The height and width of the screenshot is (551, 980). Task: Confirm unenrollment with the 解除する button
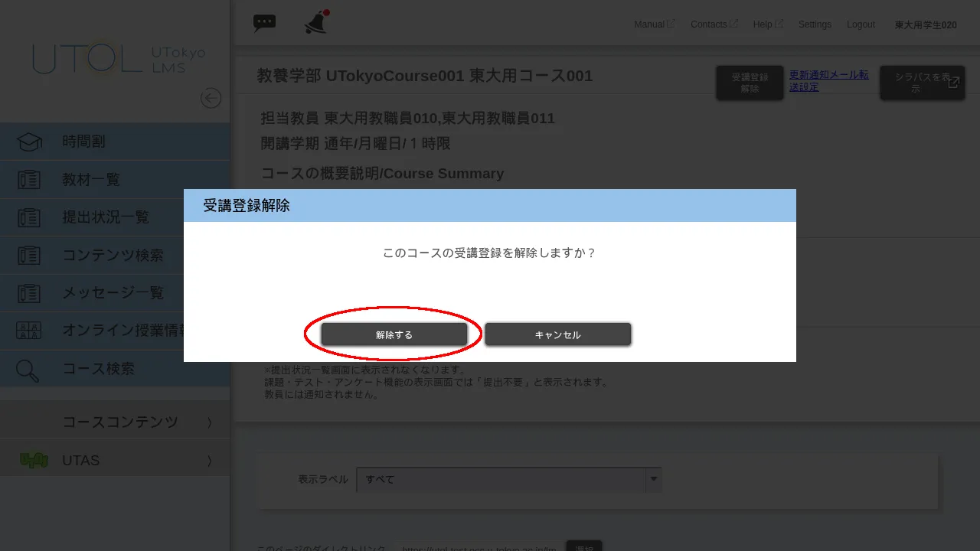pos(394,334)
